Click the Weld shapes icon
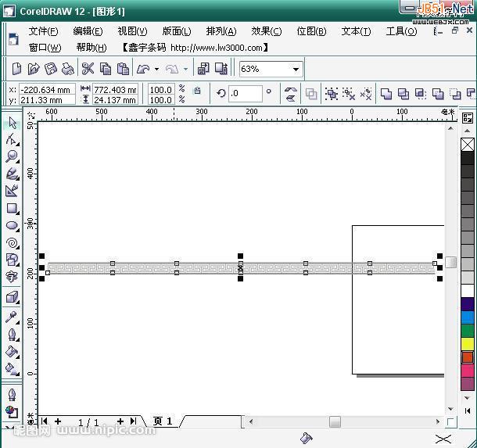Screen dimensions: 477x448 click(386, 94)
